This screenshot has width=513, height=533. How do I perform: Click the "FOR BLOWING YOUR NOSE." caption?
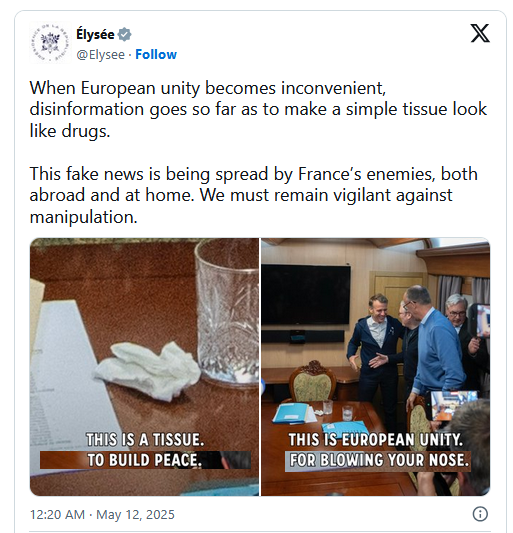coord(378,461)
